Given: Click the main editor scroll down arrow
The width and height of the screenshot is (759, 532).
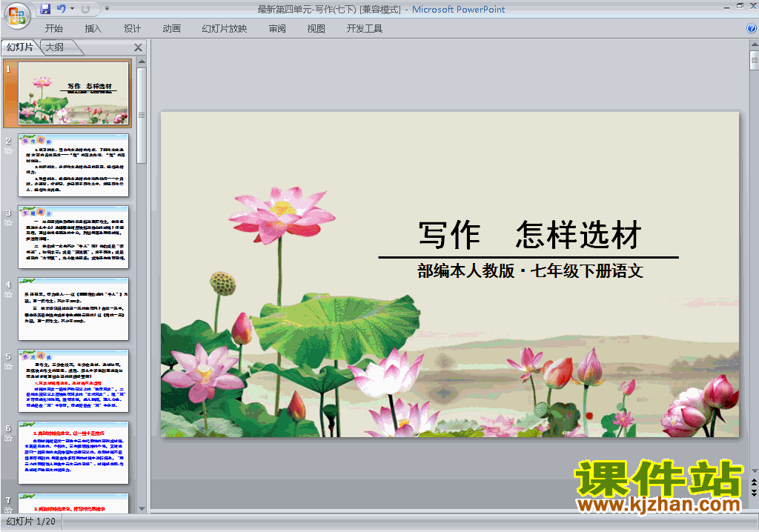Looking at the screenshot, I should (754, 471).
